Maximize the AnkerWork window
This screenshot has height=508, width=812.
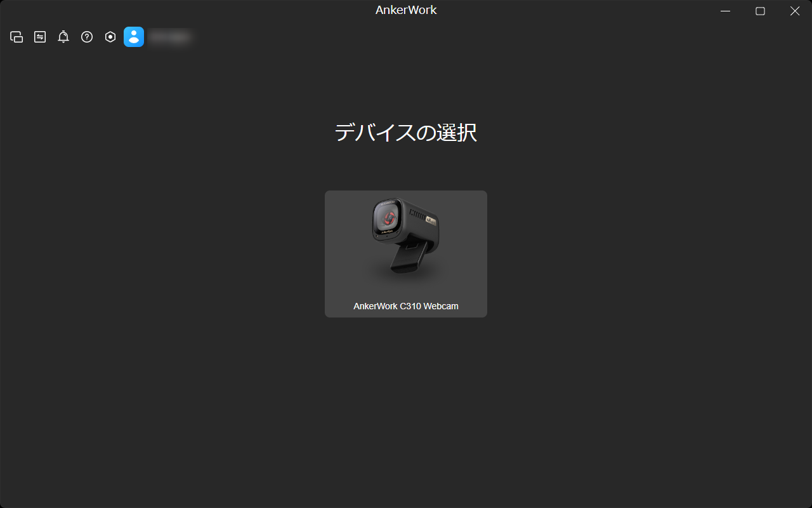[x=760, y=11]
